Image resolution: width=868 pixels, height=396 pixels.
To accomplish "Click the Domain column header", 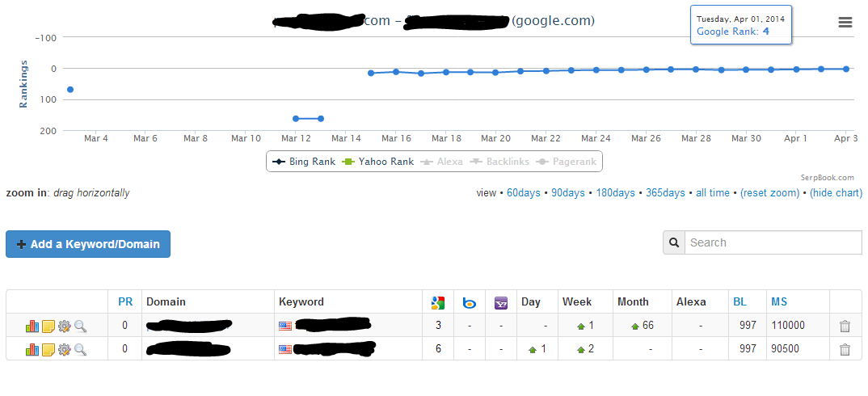I will [x=166, y=302].
